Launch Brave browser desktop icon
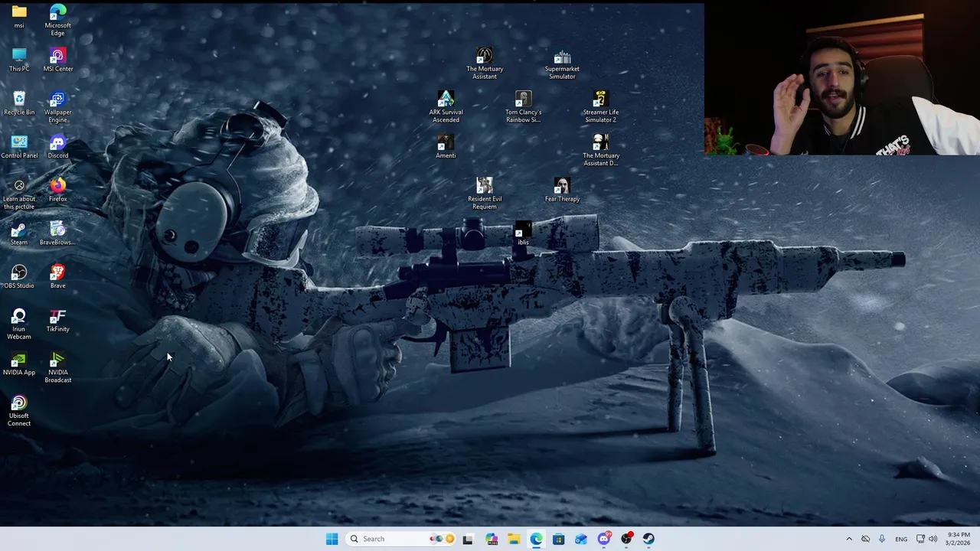Screen dimensions: 980x551 (57, 277)
